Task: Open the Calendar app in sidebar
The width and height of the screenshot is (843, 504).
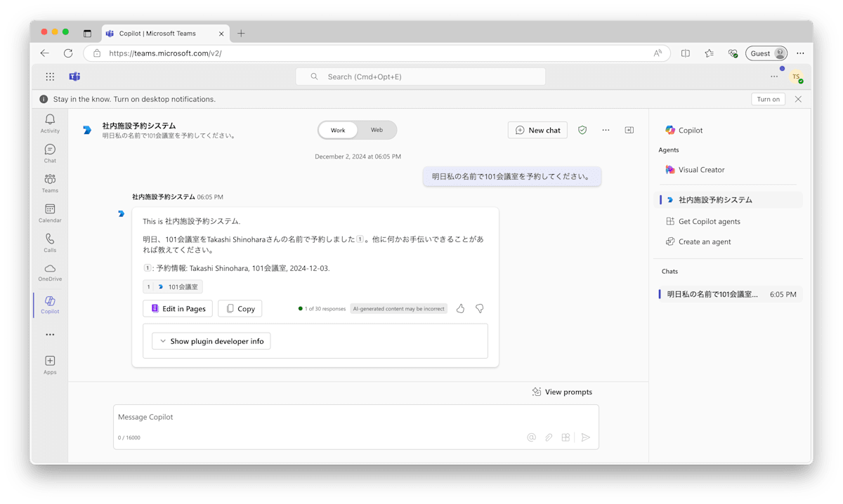Action: [50, 213]
